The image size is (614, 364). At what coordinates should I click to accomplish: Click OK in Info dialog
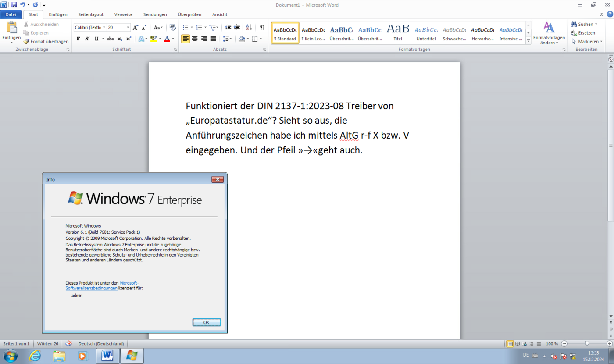tap(206, 322)
